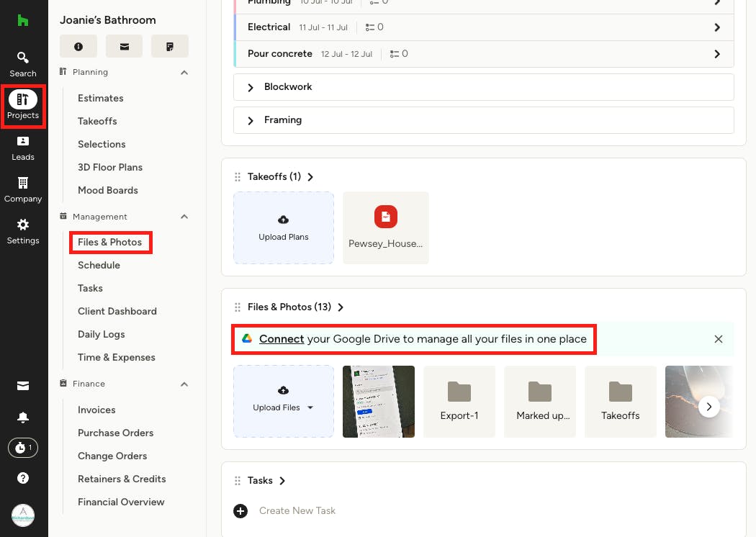The width and height of the screenshot is (756, 537).
Task: Click Create New Task
Action: (x=297, y=510)
